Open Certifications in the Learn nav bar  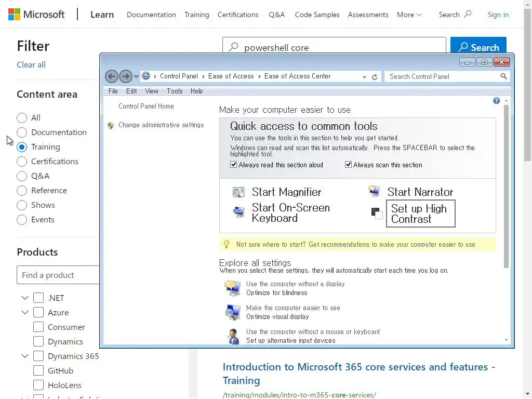pos(238,15)
